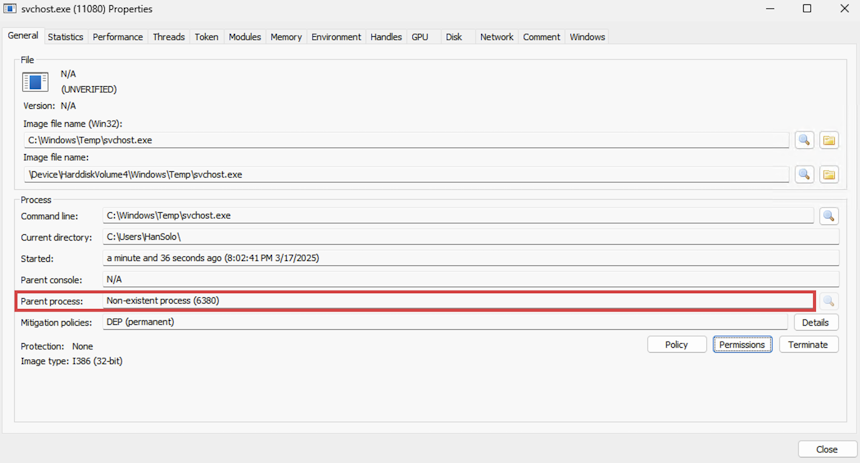Click the Policy button
The width and height of the screenshot is (860, 463).
676,345
